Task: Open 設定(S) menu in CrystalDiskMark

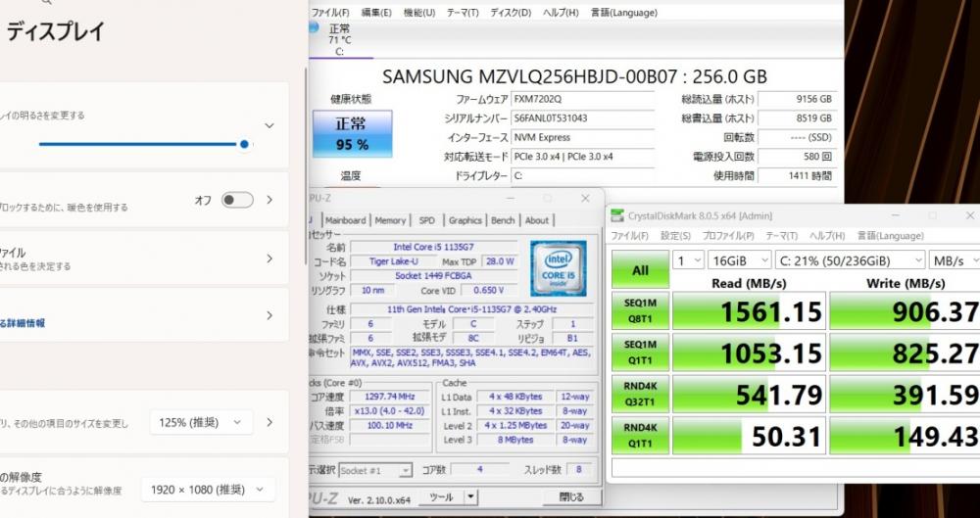Action: [675, 236]
